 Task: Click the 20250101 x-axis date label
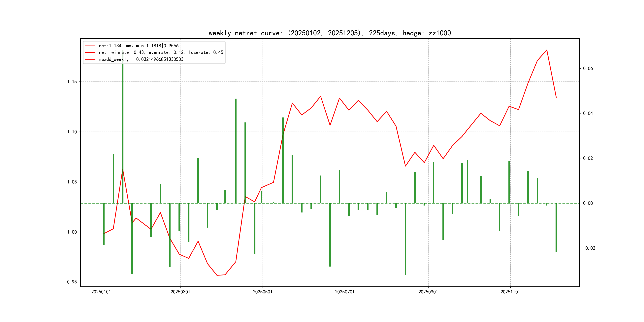coord(101,292)
